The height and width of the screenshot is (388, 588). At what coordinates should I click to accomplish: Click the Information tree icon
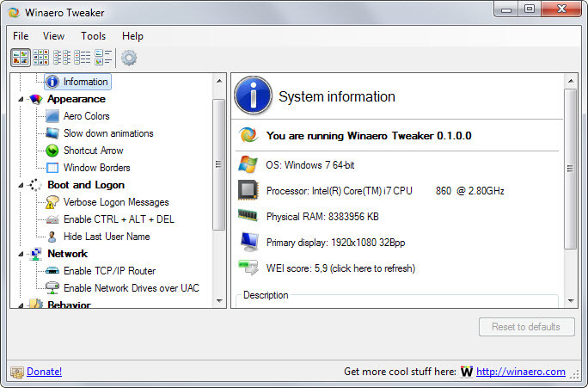[x=52, y=82]
